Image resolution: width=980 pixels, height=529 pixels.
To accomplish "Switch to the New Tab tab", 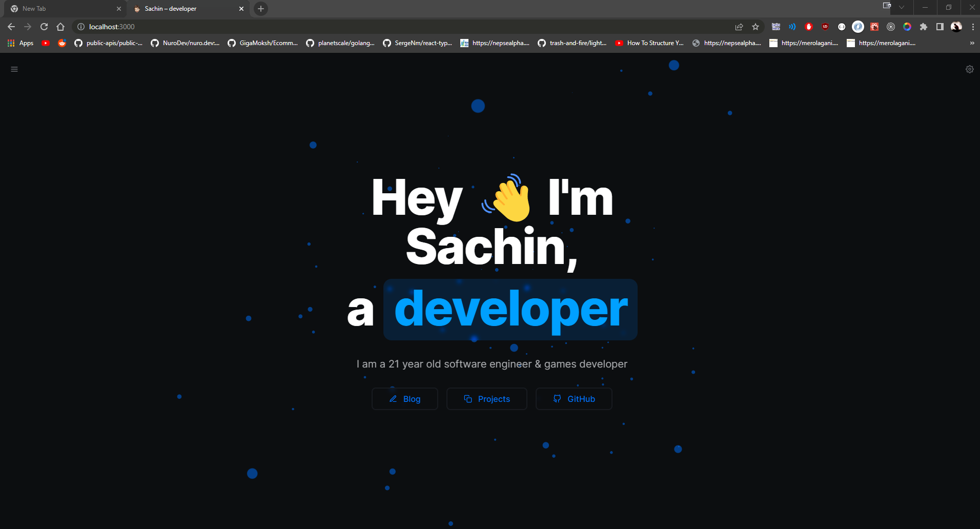I will point(62,8).
